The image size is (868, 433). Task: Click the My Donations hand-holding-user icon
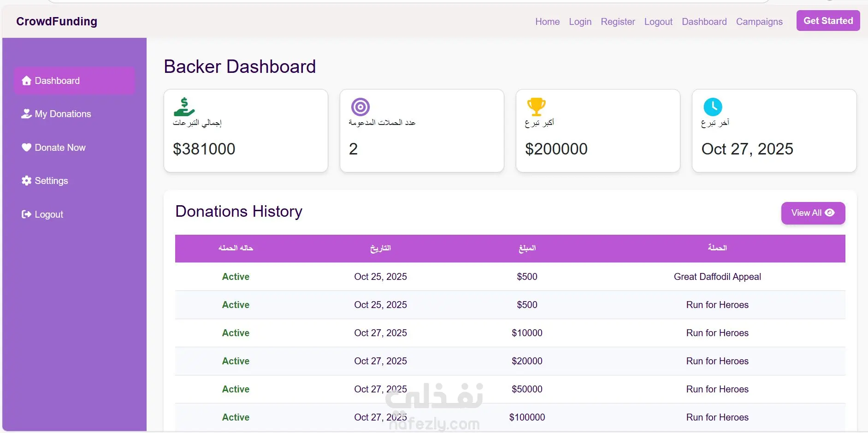26,114
